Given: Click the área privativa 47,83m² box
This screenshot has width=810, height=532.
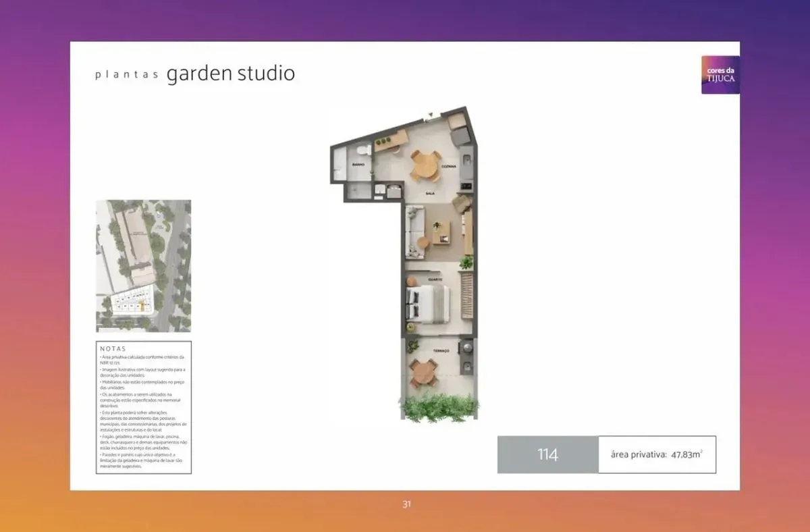Looking at the screenshot, I should coord(657,454).
